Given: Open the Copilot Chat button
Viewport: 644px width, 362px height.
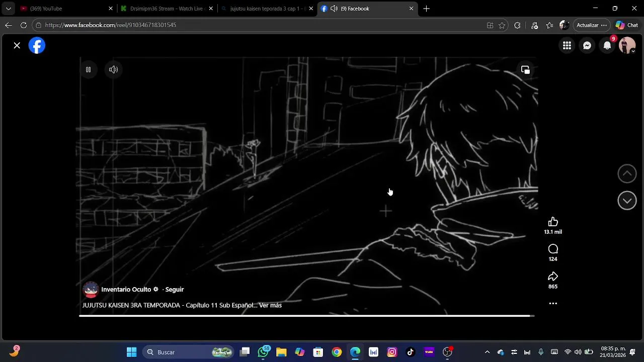Looking at the screenshot, I should click(x=627, y=25).
